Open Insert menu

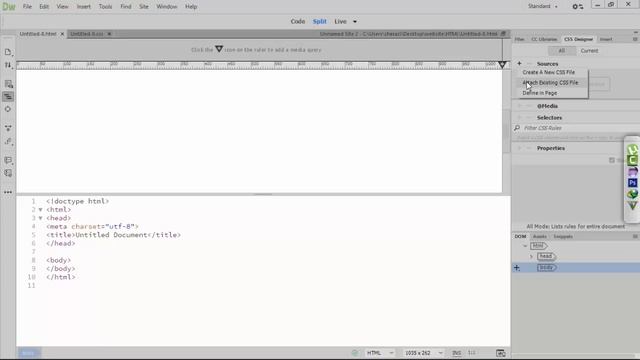pyautogui.click(x=84, y=7)
